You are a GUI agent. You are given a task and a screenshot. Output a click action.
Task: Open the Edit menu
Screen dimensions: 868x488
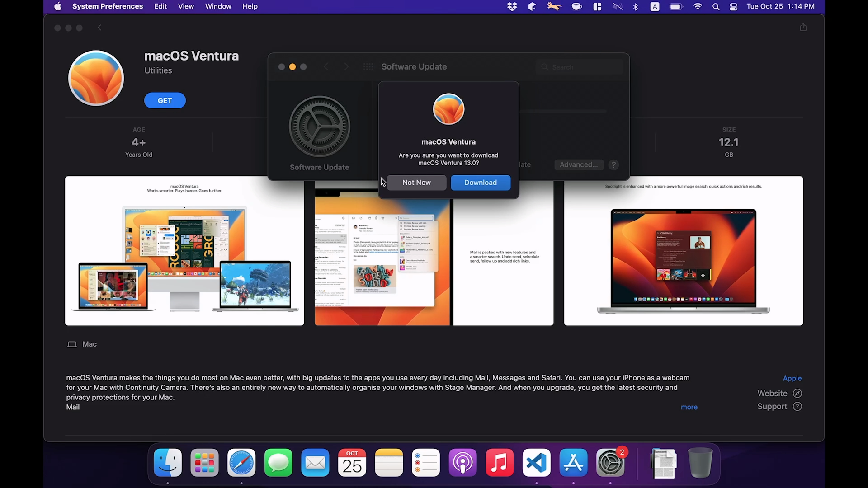[160, 6]
